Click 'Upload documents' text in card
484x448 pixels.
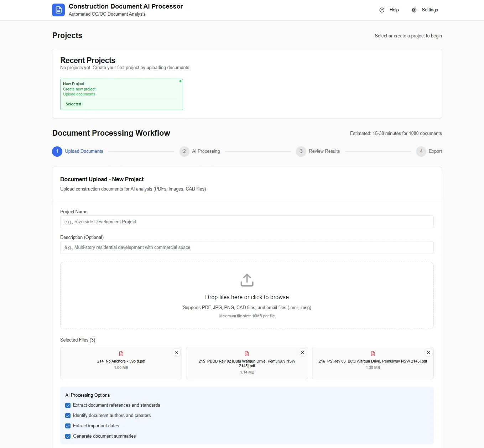79,94
